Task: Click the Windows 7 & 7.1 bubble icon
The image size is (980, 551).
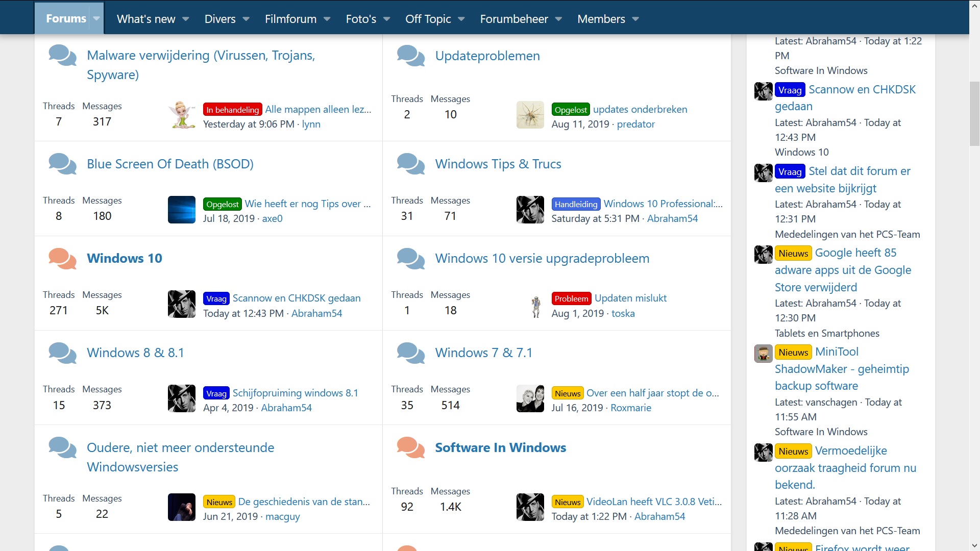Action: [x=410, y=353]
